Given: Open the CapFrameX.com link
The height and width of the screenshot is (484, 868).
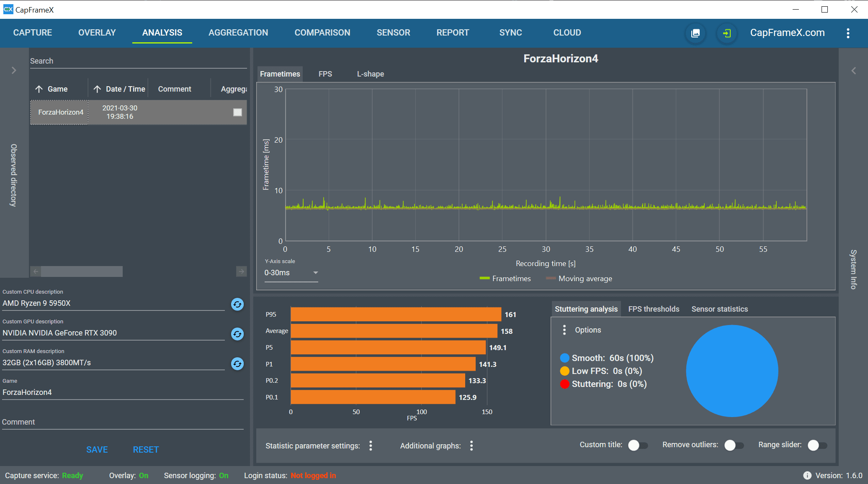Looking at the screenshot, I should click(x=787, y=33).
